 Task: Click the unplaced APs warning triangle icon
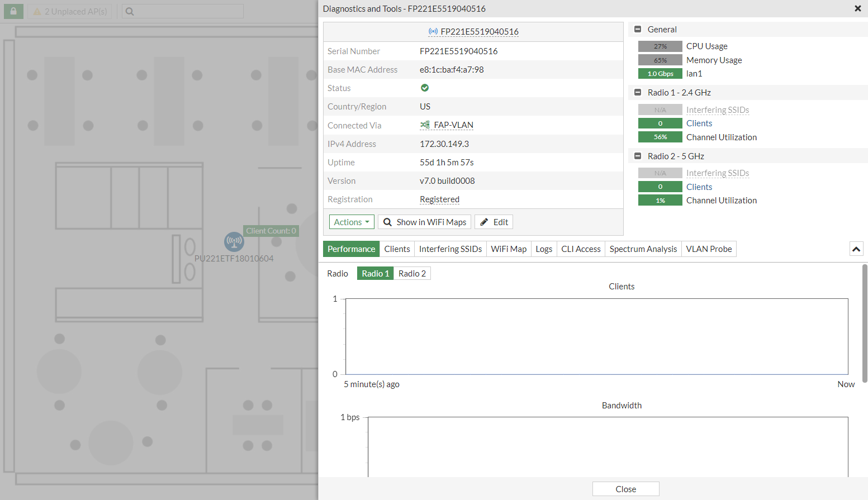[x=38, y=11]
